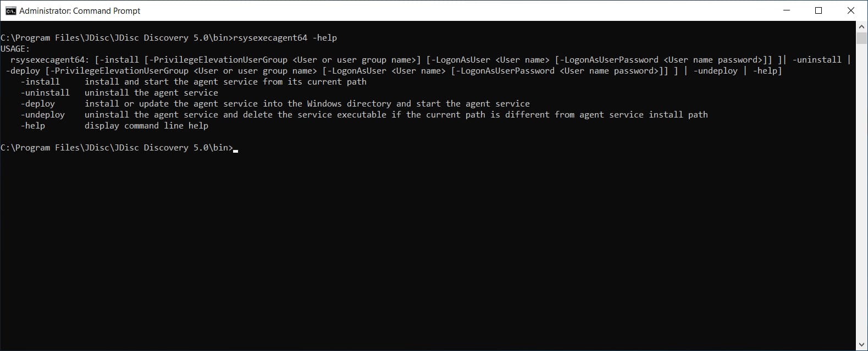Click the scrollbar up arrow
The height and width of the screenshot is (351, 868).
tap(861, 25)
